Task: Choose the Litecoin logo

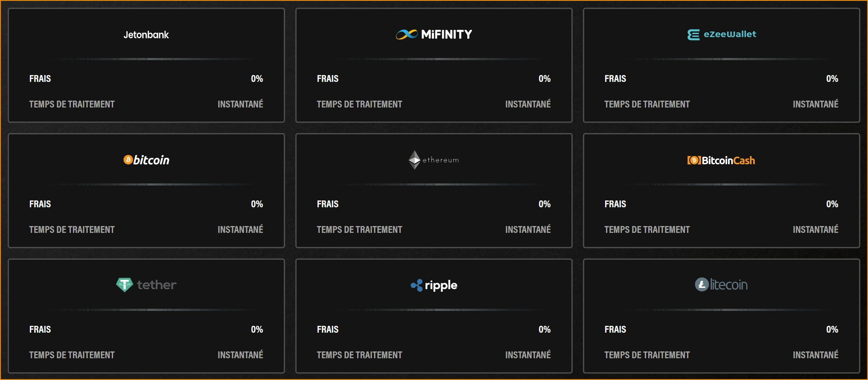Action: tap(721, 284)
